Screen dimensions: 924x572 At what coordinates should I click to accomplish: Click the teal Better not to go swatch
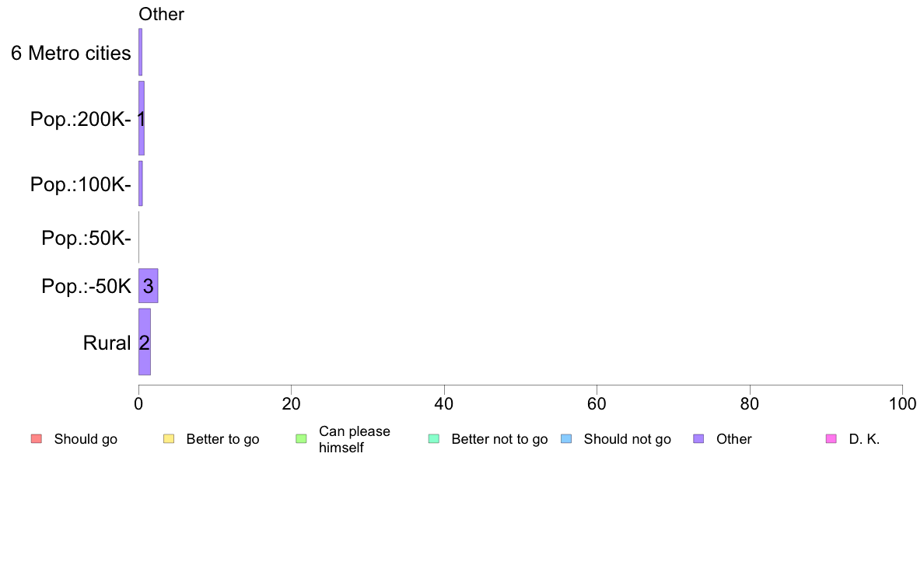pos(434,439)
